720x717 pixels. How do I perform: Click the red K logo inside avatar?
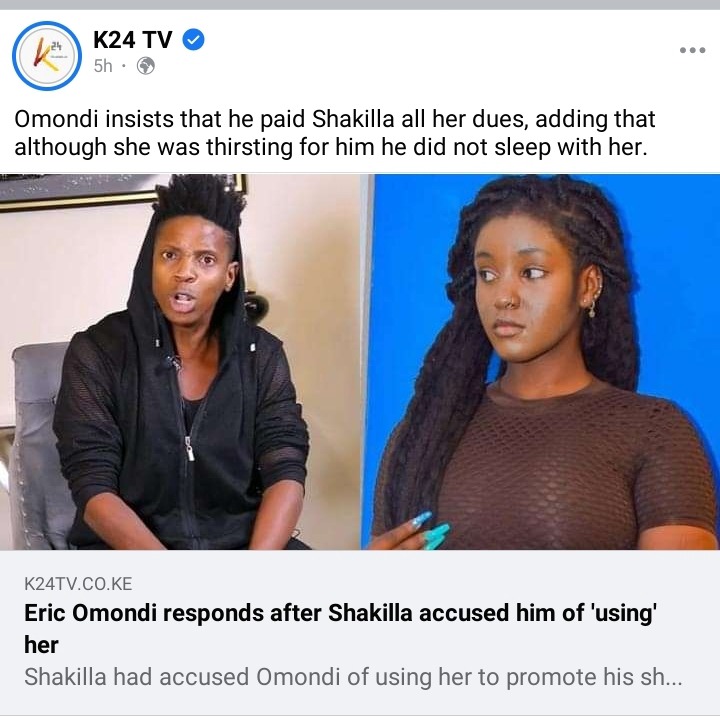(45, 55)
